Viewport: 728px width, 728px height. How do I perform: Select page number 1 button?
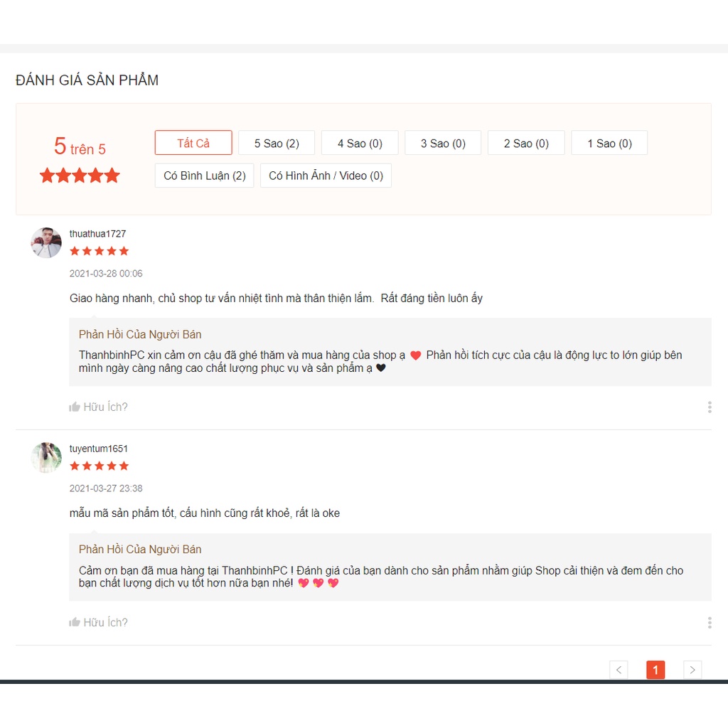pyautogui.click(x=655, y=670)
